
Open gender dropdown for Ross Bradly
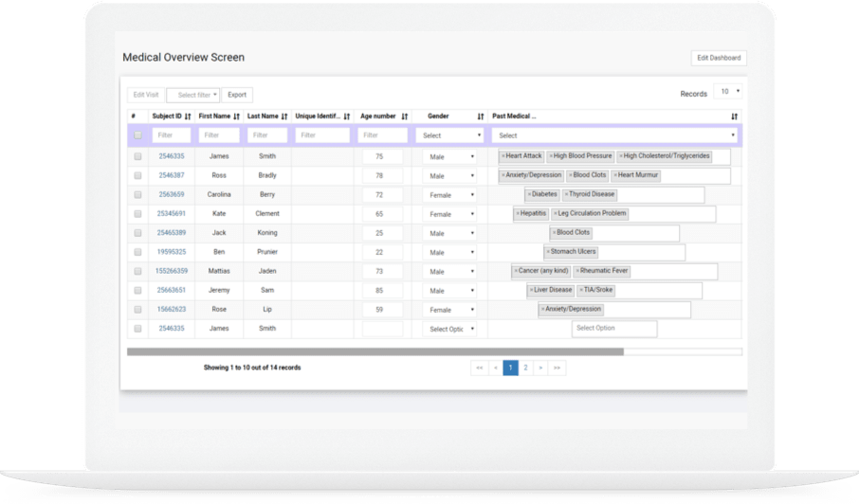(x=449, y=175)
